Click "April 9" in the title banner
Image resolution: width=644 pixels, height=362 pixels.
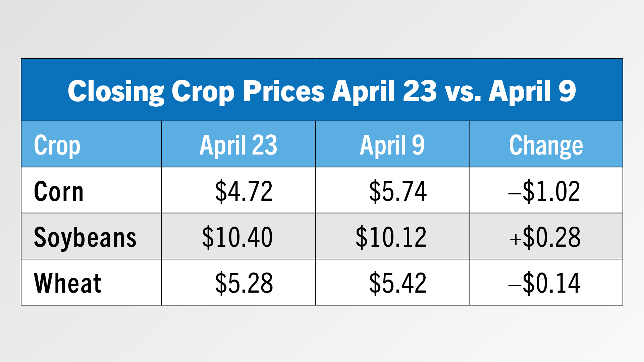point(532,91)
